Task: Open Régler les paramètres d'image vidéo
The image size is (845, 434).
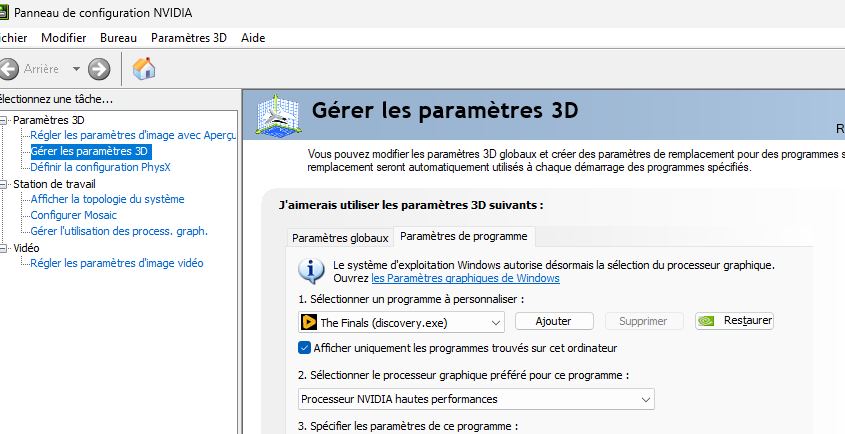Action: tap(117, 263)
